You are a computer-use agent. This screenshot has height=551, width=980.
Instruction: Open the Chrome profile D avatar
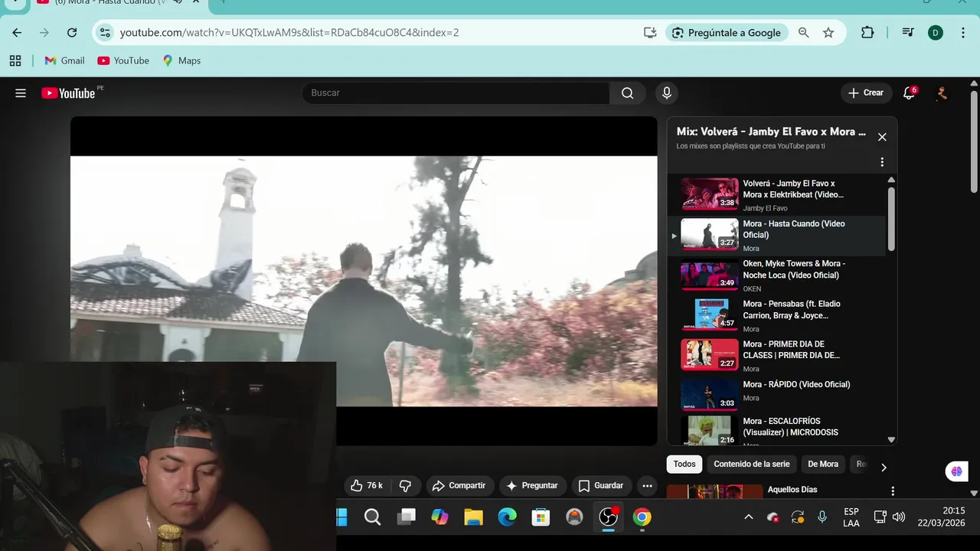[935, 32]
